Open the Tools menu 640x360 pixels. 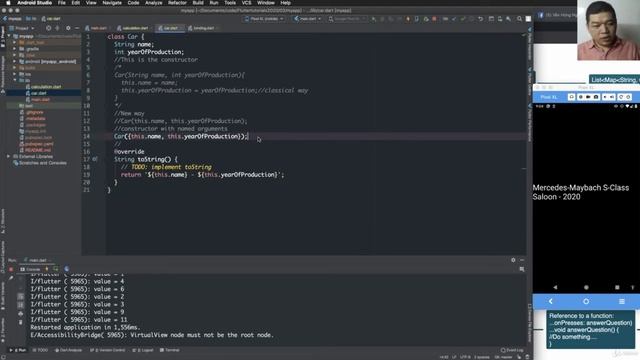tap(230, 3)
